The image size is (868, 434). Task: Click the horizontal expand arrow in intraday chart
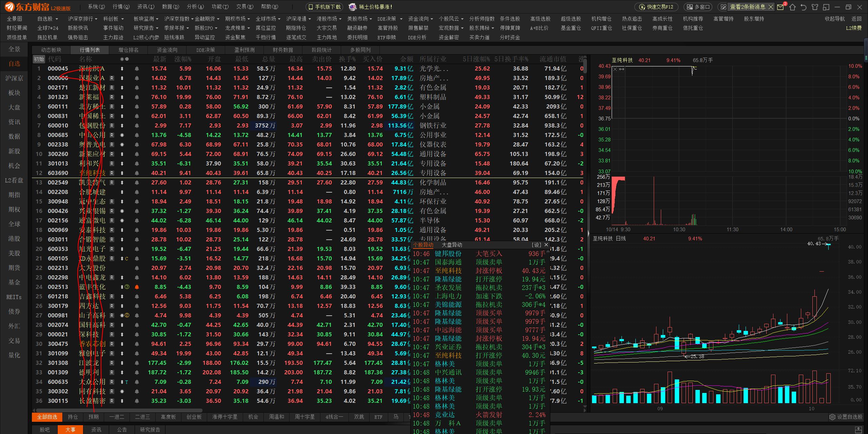622,69
